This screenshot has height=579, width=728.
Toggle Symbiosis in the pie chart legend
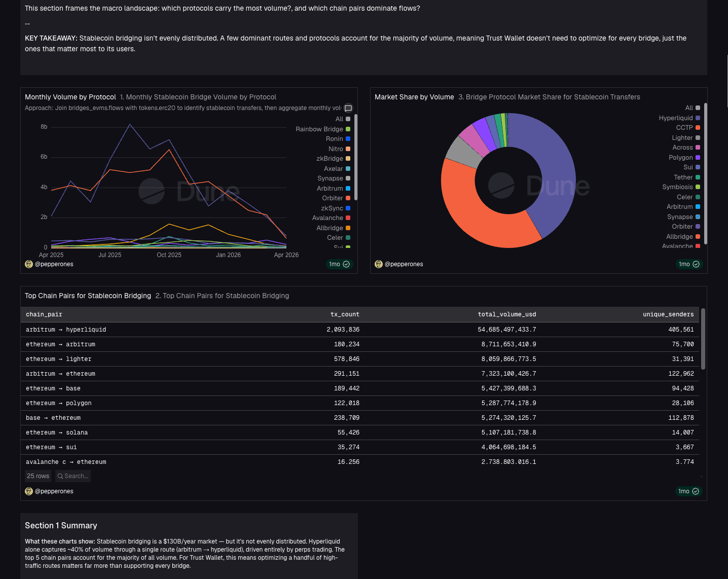click(x=681, y=187)
